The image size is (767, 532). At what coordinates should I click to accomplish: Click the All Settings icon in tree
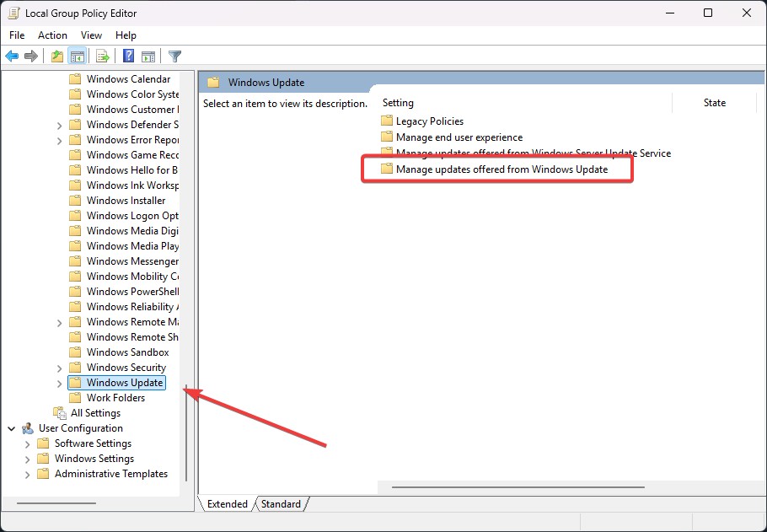(x=60, y=413)
